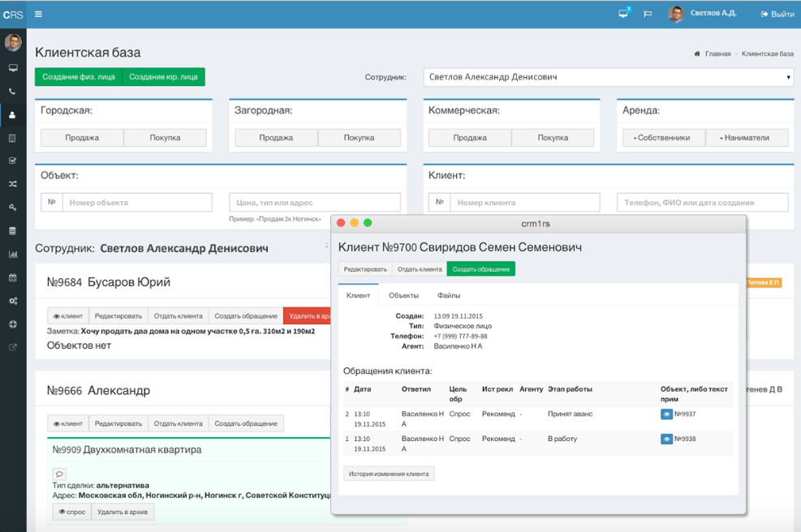Click Создать обращение for client №9684
Screen dimensions: 801x532
pyautogui.click(x=246, y=316)
